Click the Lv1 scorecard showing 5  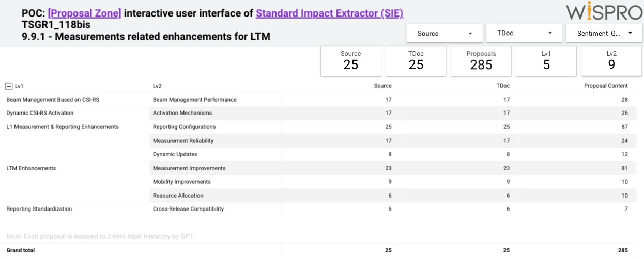pos(546,61)
